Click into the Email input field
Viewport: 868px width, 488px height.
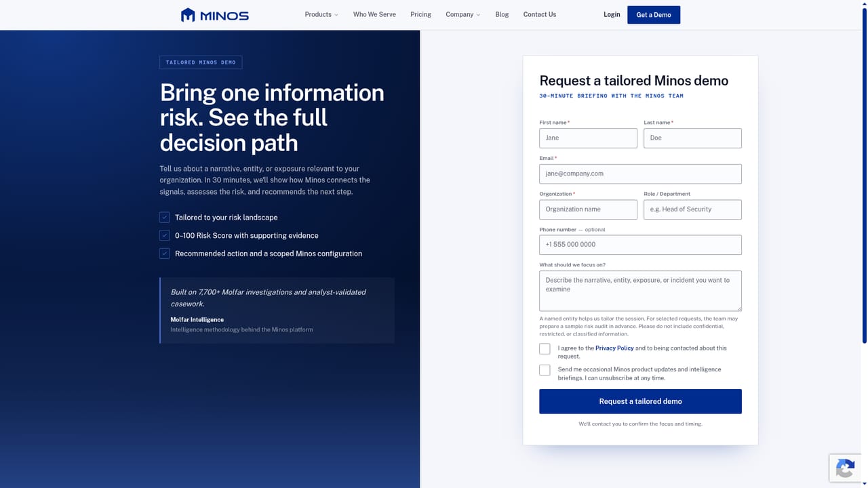[640, 174]
